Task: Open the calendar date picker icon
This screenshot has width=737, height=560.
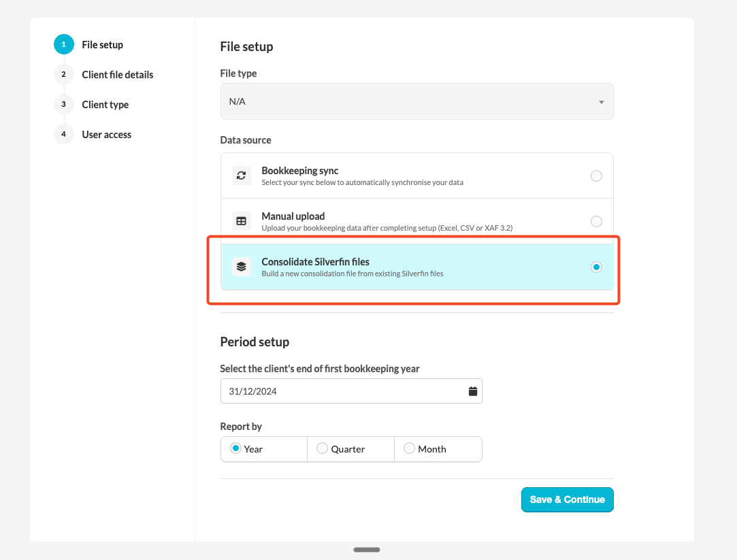Action: pyautogui.click(x=473, y=391)
